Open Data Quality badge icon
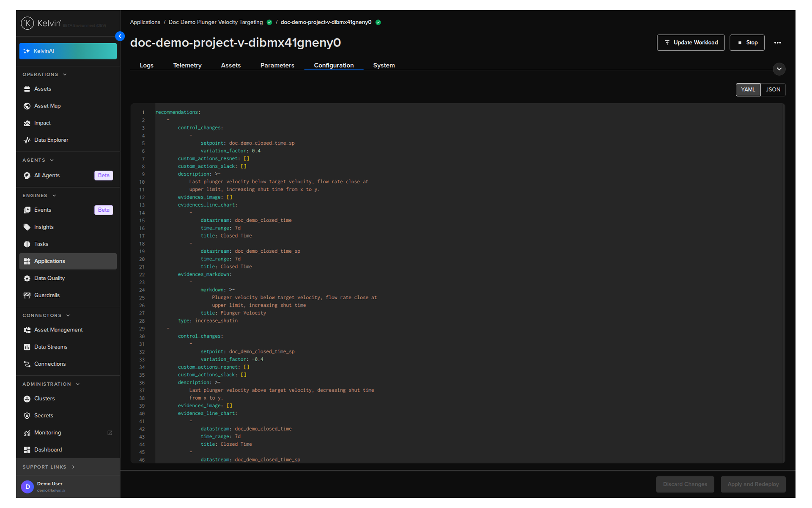The image size is (812, 508). click(27, 279)
